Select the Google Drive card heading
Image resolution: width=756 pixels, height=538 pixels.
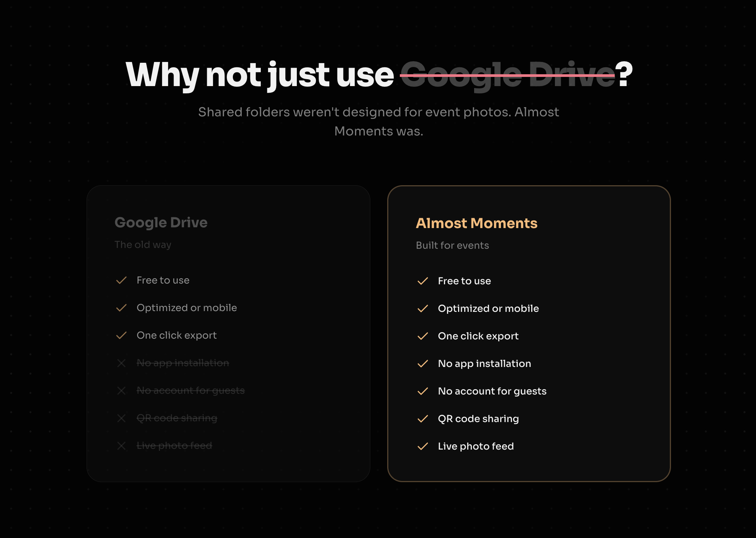click(x=161, y=222)
